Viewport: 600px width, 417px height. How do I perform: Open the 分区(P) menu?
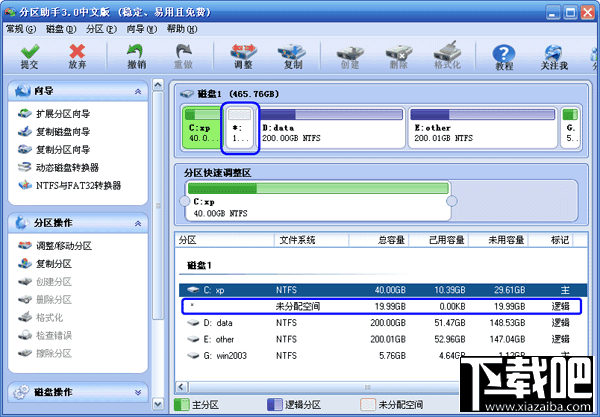coord(101,29)
